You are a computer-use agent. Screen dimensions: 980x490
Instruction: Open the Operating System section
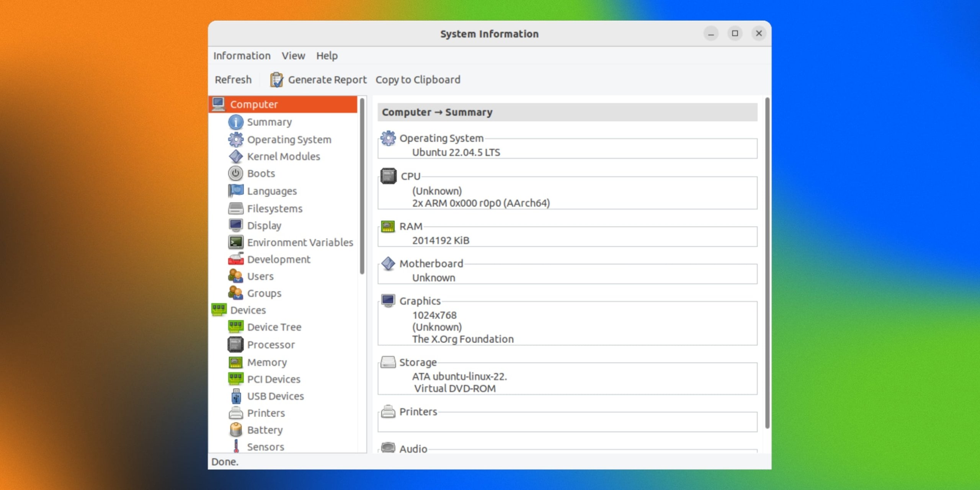[x=289, y=139]
